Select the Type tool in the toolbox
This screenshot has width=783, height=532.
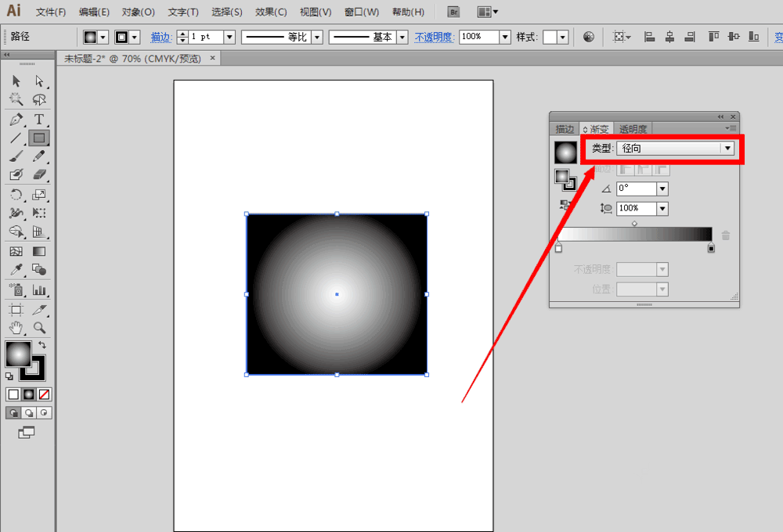pyautogui.click(x=38, y=119)
